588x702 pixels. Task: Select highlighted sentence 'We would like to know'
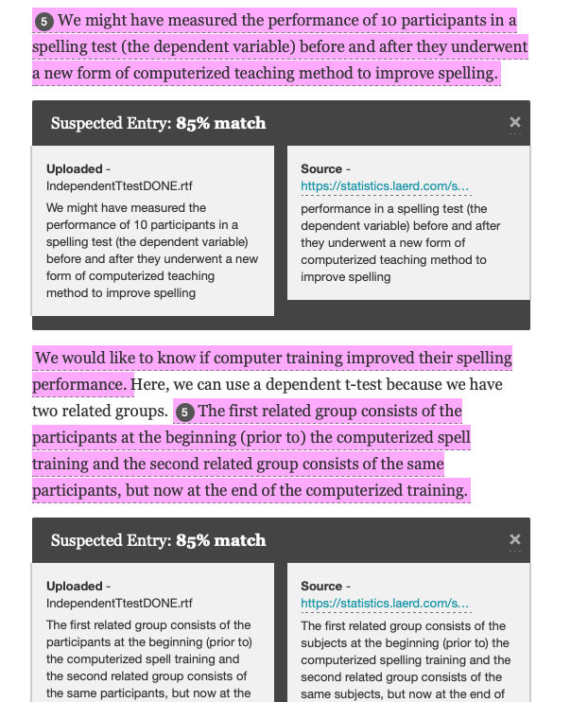(272, 371)
